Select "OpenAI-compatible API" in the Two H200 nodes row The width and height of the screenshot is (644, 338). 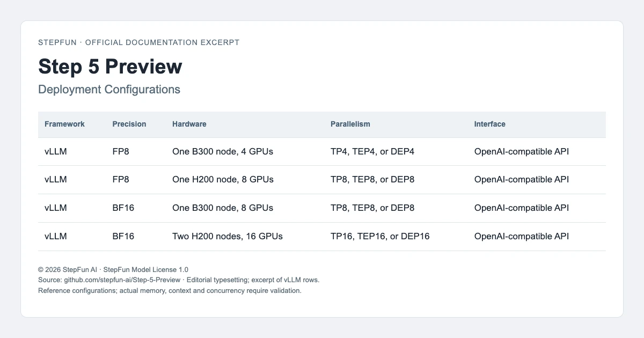pyautogui.click(x=522, y=236)
